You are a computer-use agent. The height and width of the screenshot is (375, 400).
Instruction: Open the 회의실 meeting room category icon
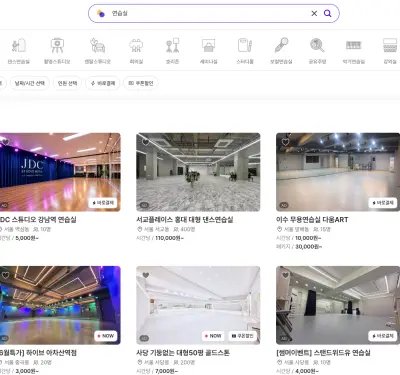pos(136,46)
